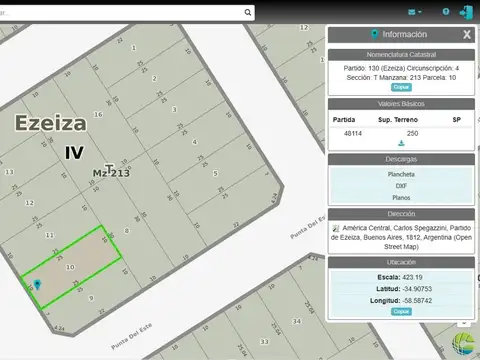
Task: Open the Plancheta download link
Action: pos(401,174)
